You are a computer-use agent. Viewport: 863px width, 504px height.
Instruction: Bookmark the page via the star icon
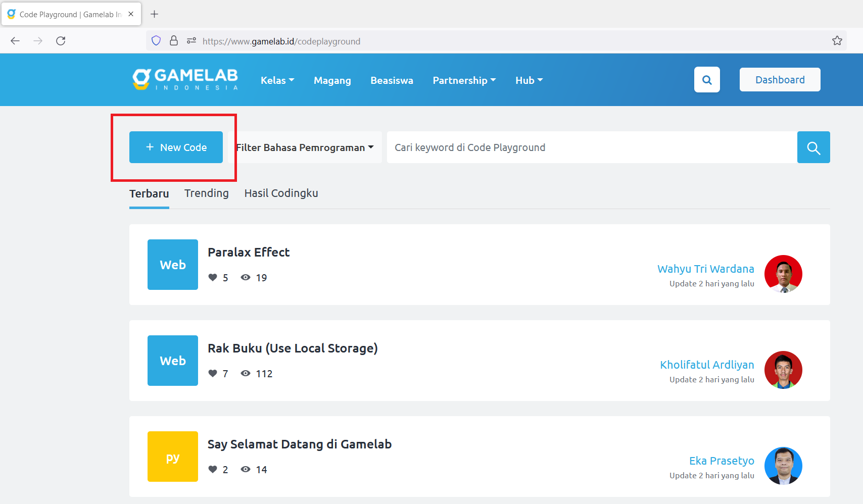[x=837, y=41]
